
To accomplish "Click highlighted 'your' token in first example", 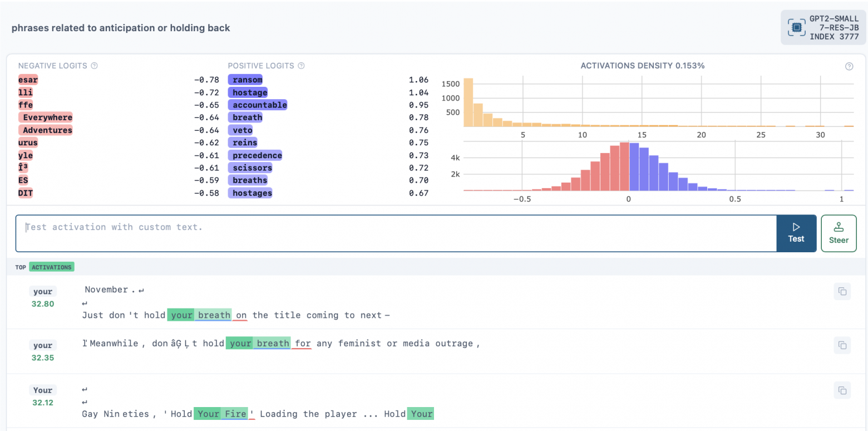I will click(x=181, y=315).
